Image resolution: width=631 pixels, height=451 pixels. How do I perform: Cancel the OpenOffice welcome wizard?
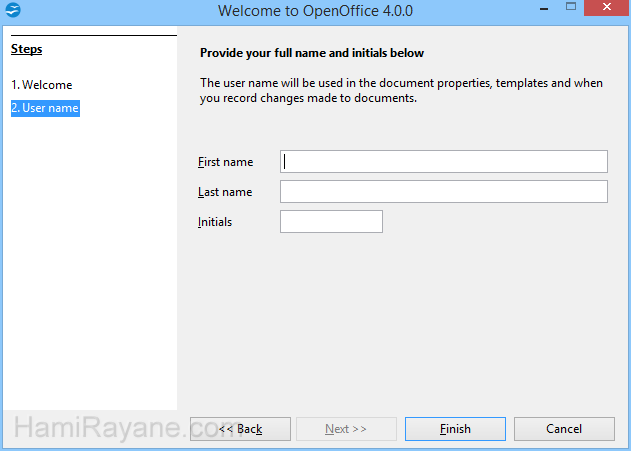(564, 429)
